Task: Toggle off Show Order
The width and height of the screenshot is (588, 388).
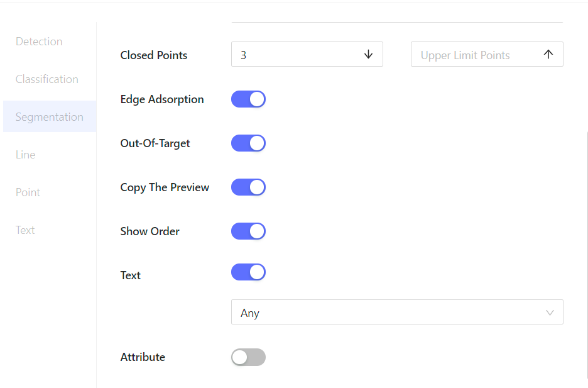Action: (248, 231)
